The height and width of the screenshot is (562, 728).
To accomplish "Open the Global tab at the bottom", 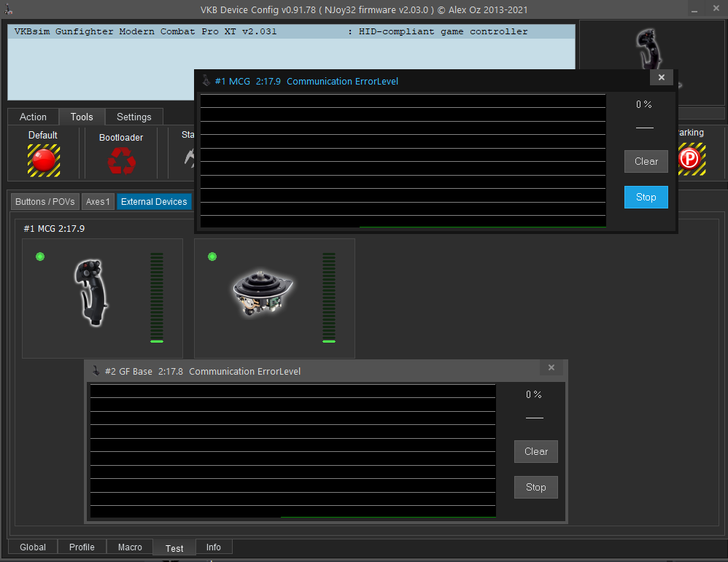I will [x=33, y=547].
